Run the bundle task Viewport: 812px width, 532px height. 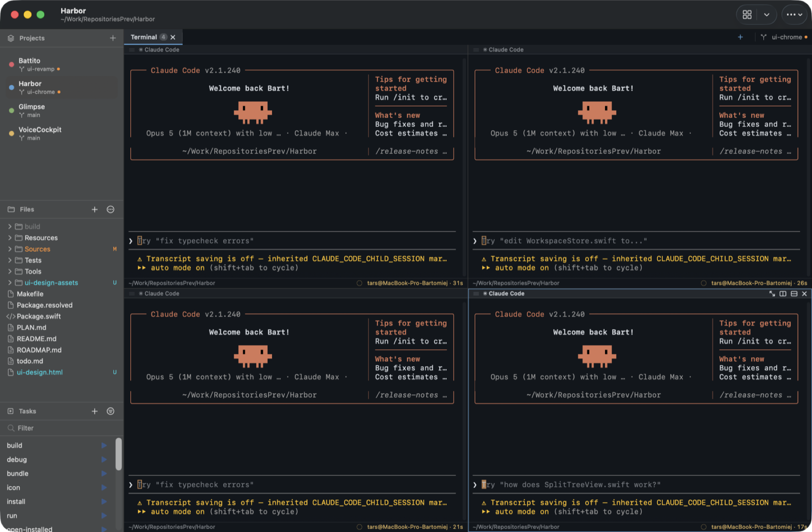104,473
